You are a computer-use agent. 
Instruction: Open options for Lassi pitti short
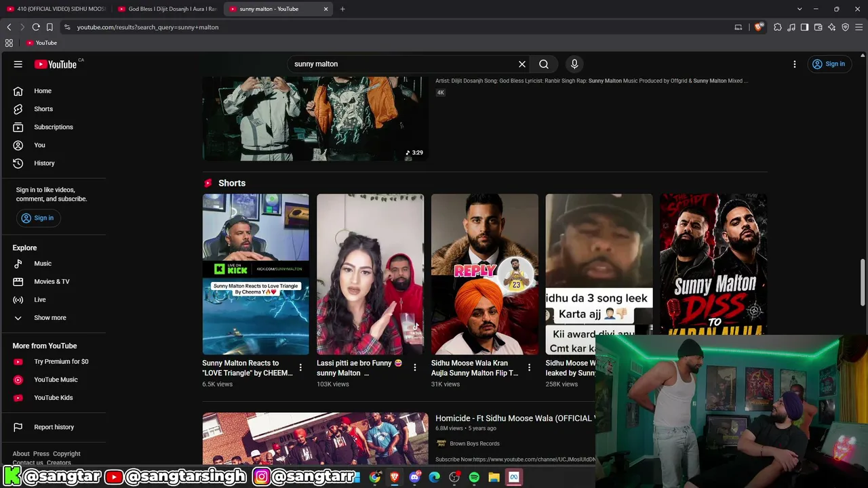[415, 368]
